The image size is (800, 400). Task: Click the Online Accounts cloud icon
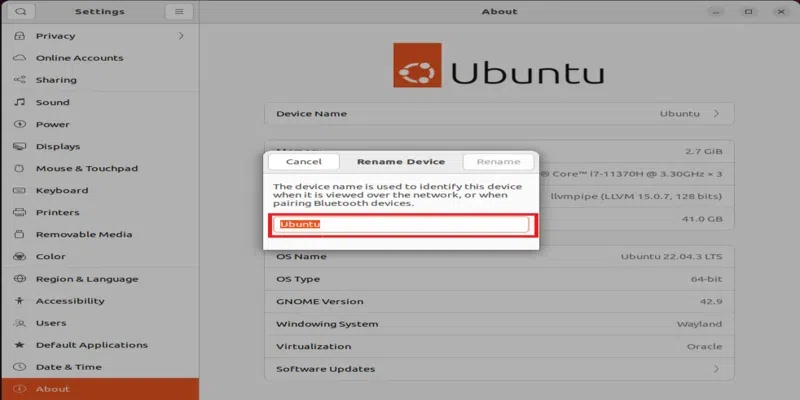(19, 58)
